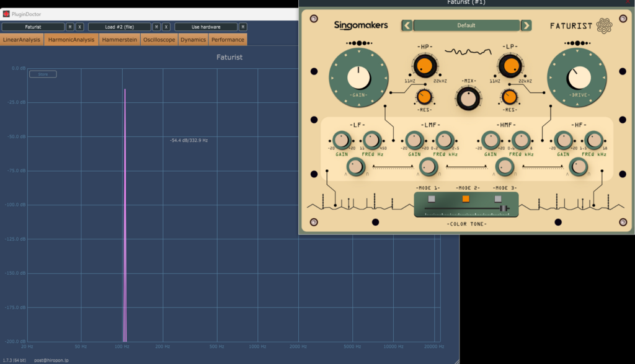Click the Use hardware button
Image resolution: width=635 pixels, height=364 pixels.
point(206,27)
